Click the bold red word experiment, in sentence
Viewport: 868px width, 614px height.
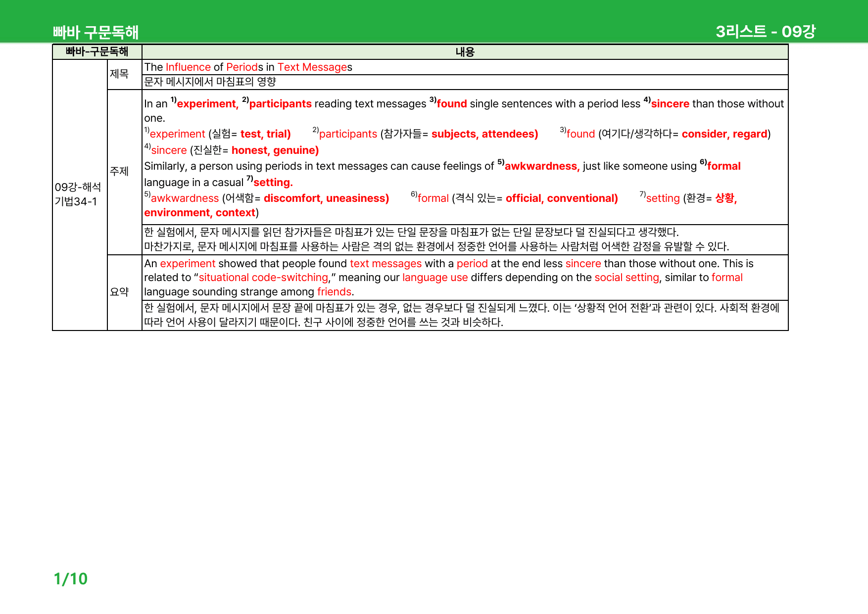pyautogui.click(x=207, y=103)
